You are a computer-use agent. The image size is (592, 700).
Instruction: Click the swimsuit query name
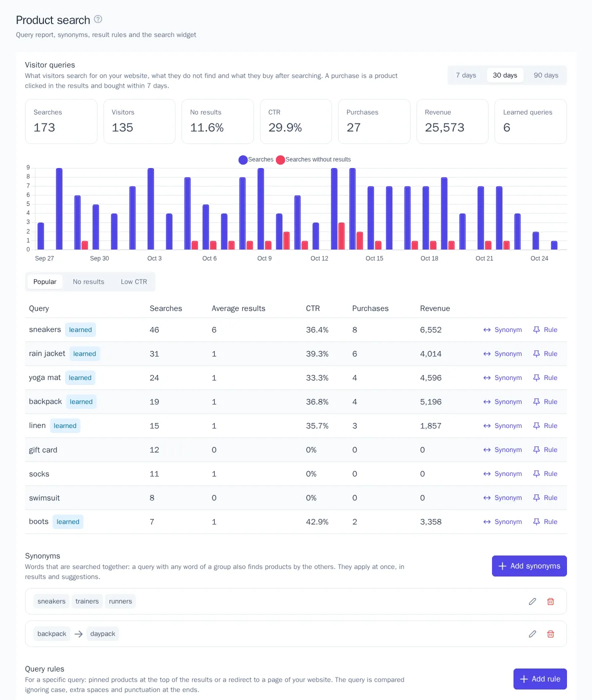click(44, 498)
